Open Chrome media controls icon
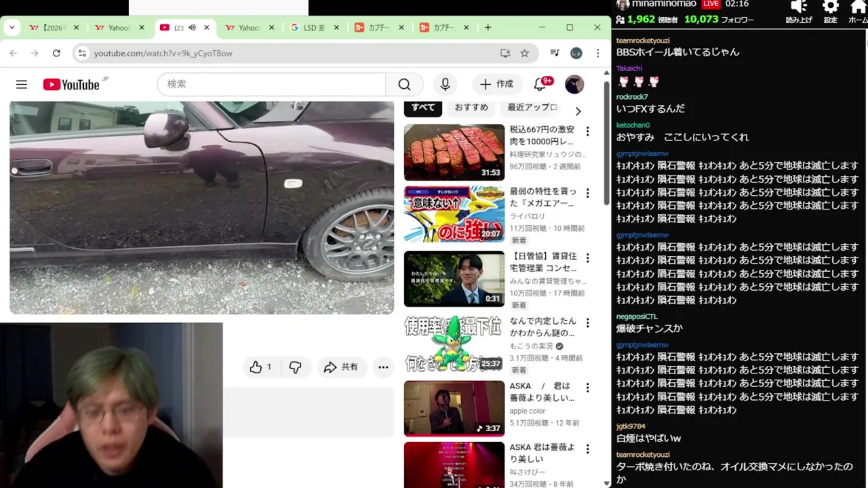This screenshot has width=868, height=488. coord(555,53)
